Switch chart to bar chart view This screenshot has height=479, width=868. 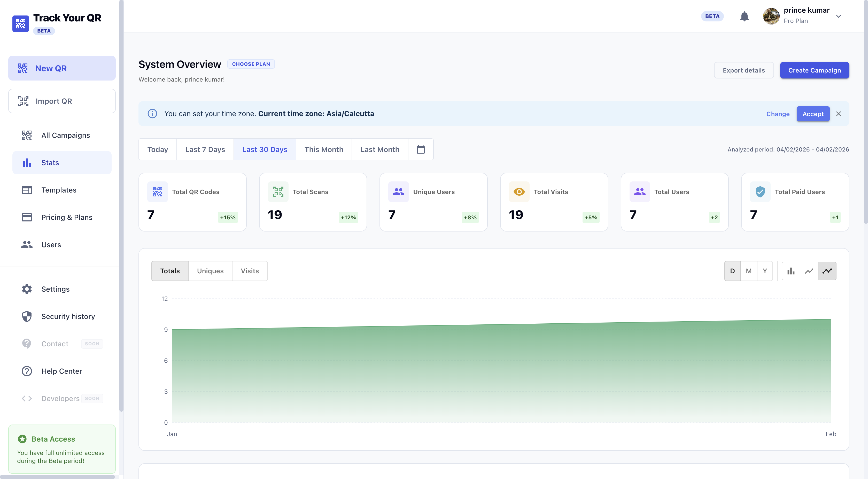click(x=791, y=271)
